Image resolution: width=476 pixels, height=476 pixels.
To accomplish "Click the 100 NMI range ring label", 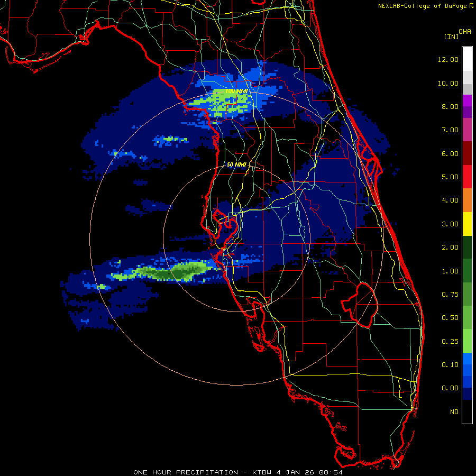I will click(x=236, y=91).
